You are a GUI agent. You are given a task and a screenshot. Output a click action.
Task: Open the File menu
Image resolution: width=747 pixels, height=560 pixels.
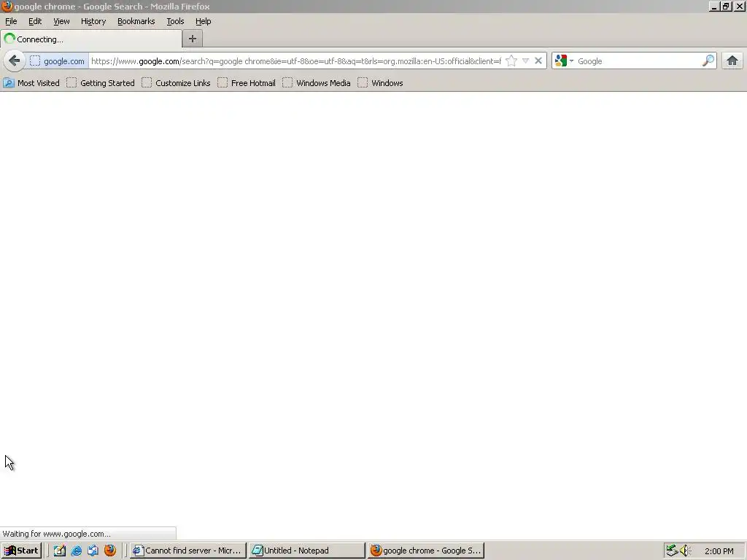point(11,21)
